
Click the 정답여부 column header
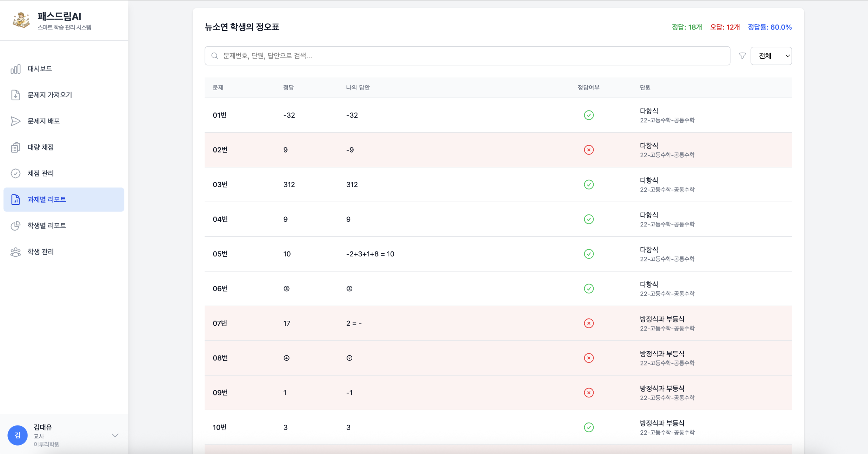588,87
